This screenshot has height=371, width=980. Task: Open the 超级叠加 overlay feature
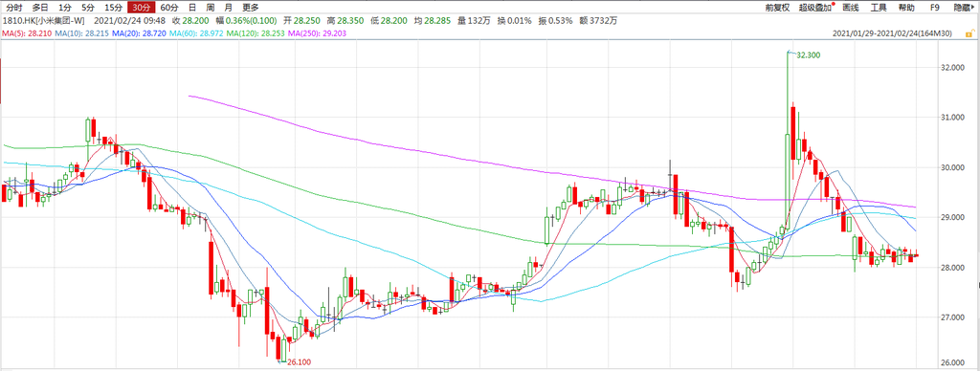click(816, 8)
